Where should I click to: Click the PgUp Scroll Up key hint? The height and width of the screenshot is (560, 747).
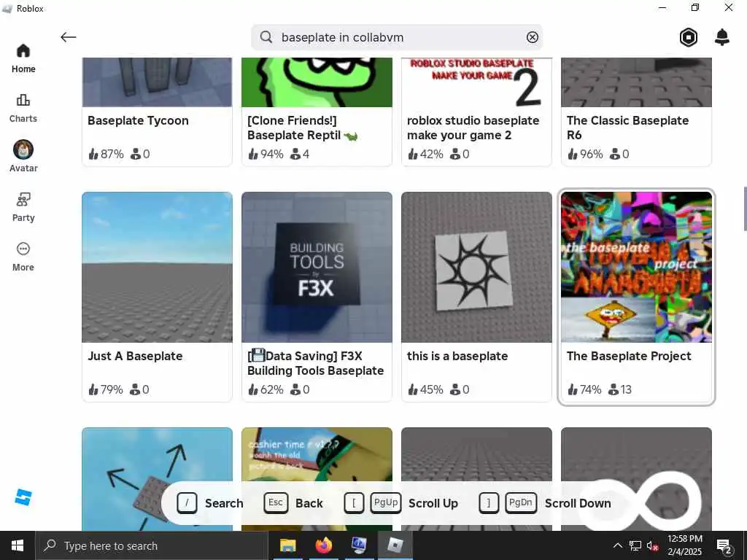(386, 503)
